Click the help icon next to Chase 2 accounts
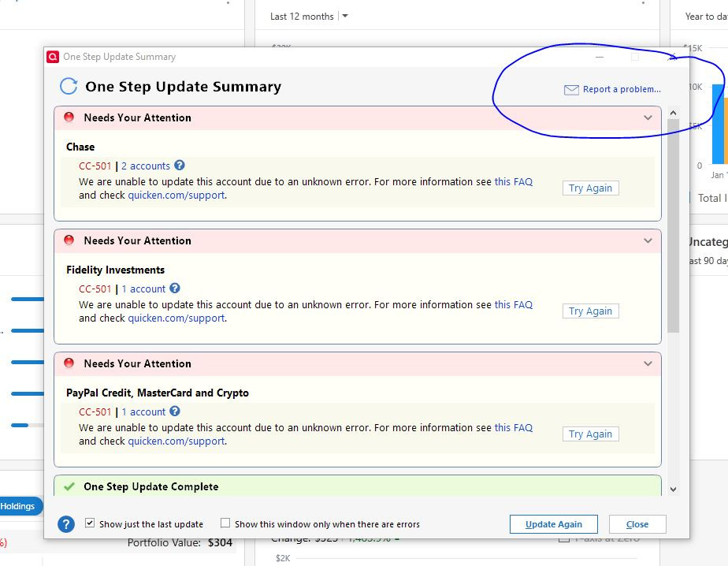The image size is (728, 566). tap(179, 166)
